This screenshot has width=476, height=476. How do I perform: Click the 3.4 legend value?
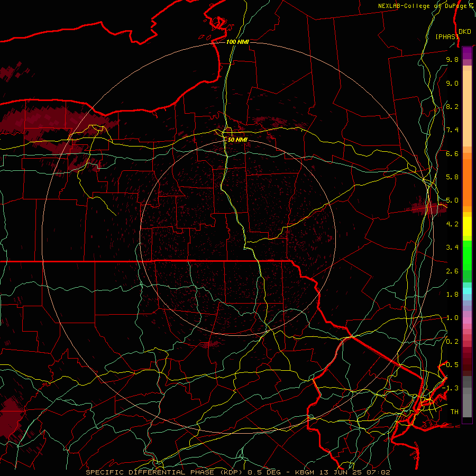click(x=452, y=248)
